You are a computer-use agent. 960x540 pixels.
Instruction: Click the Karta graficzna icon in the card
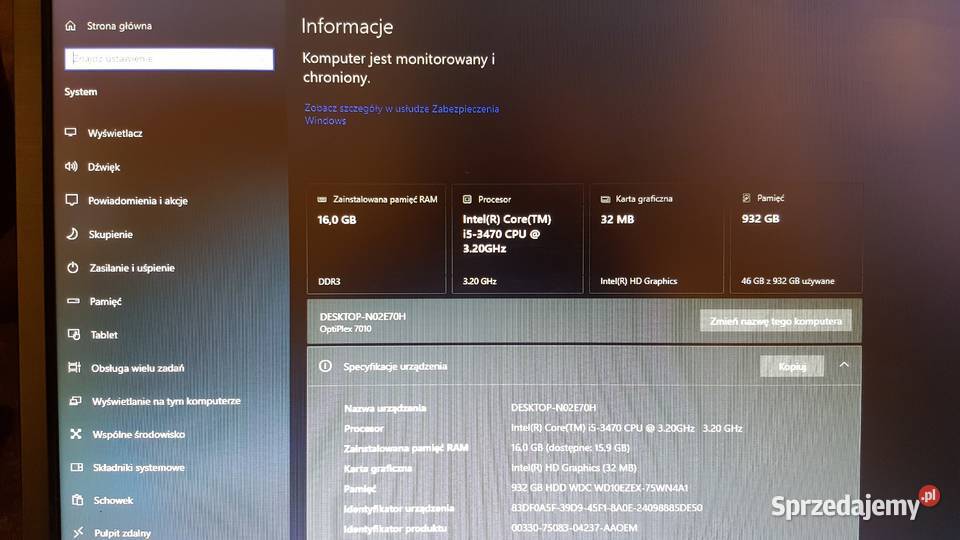(x=606, y=199)
